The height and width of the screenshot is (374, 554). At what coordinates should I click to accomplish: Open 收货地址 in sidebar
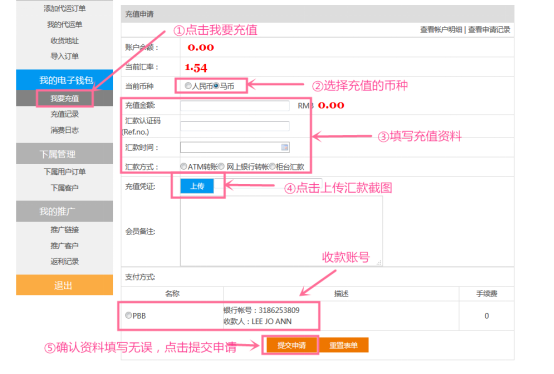point(65,41)
